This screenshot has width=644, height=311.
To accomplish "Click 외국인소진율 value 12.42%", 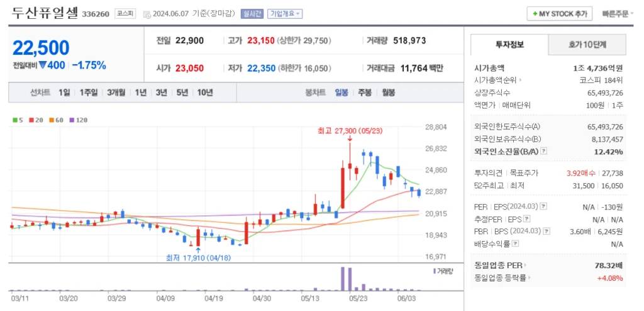I will click(x=608, y=152).
